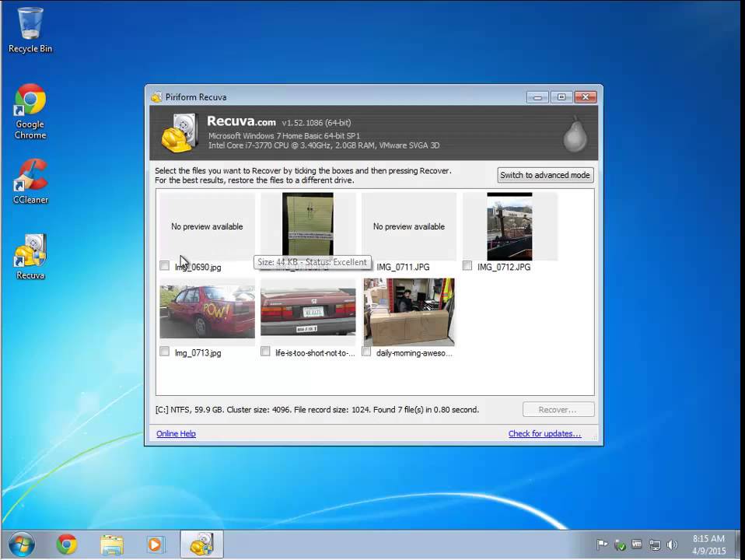
Task: Open the Recuva desktop shortcut
Action: 30,256
